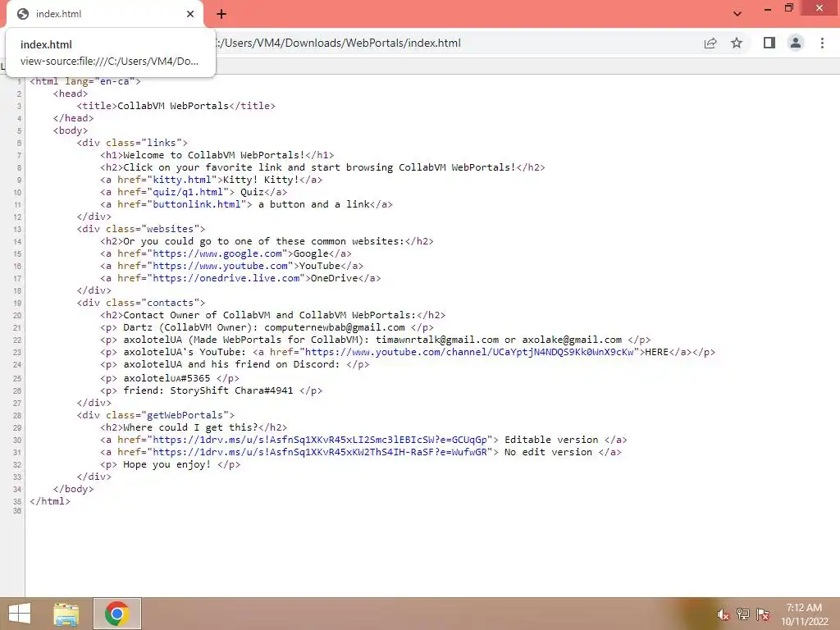Click the muted volume tray icon

(723, 614)
